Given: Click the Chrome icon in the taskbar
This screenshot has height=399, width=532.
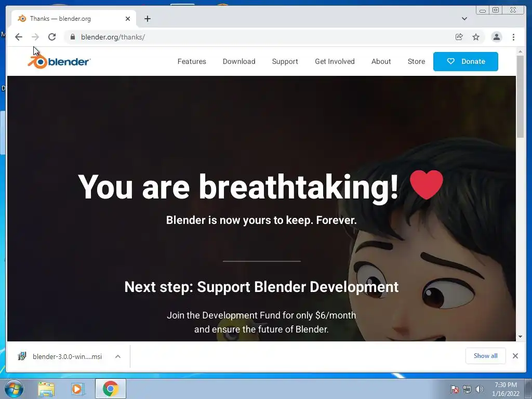Looking at the screenshot, I should pos(111,389).
